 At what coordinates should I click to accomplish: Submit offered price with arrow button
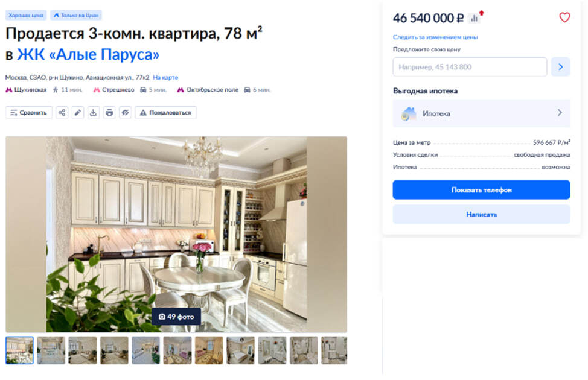coord(560,67)
